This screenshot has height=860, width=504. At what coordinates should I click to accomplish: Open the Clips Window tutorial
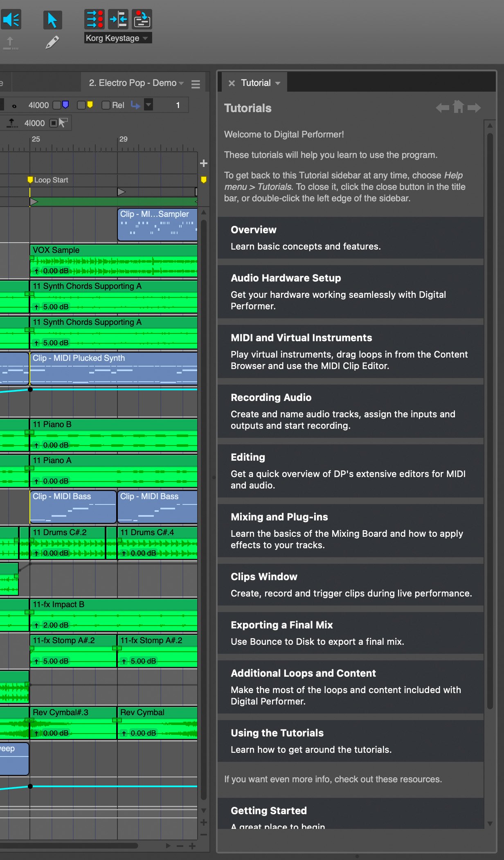click(x=351, y=585)
